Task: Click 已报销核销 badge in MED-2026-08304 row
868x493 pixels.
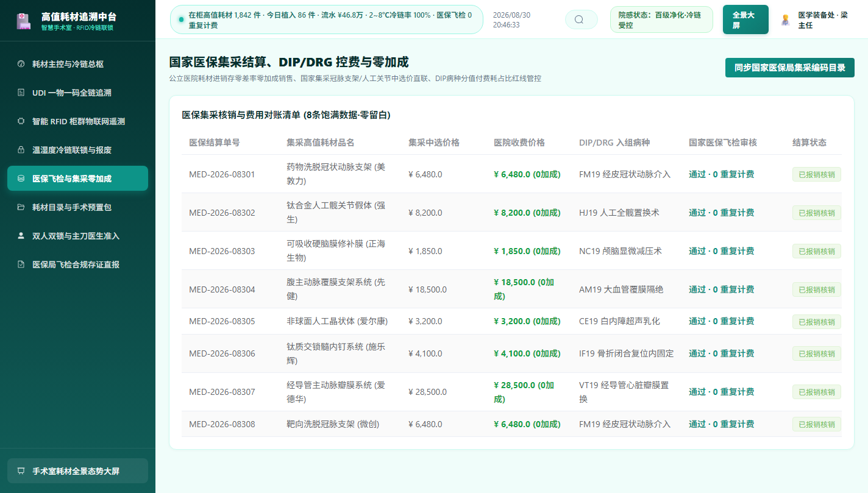Action: click(817, 289)
